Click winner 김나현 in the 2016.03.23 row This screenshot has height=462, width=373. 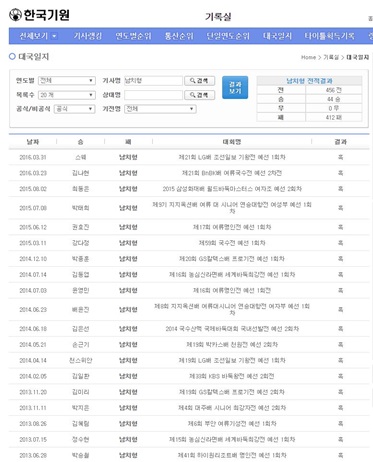coord(81,173)
